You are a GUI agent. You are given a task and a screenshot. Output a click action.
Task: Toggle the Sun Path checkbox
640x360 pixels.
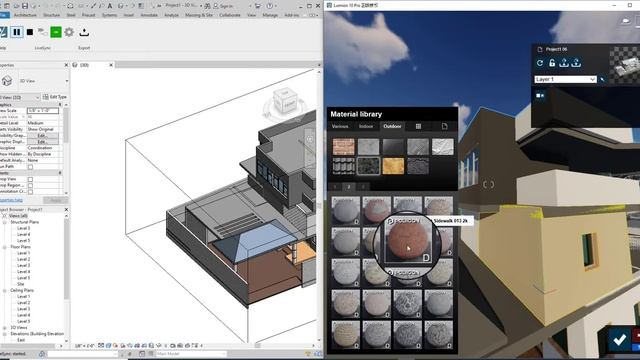coord(30,167)
